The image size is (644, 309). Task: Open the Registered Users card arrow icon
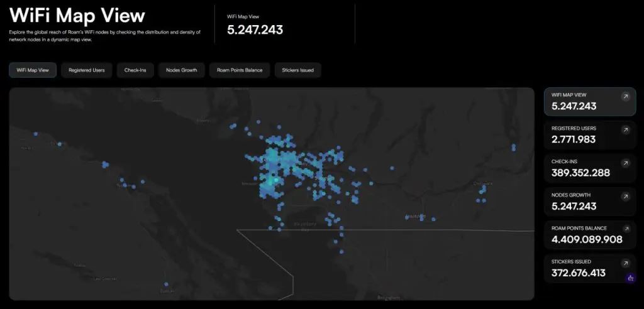pyautogui.click(x=625, y=130)
